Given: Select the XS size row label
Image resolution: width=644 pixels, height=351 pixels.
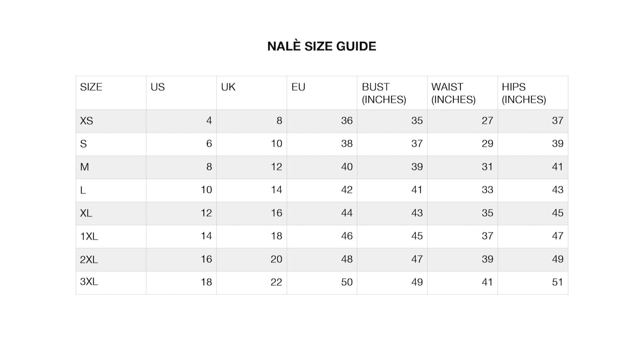Looking at the screenshot, I should [87, 121].
